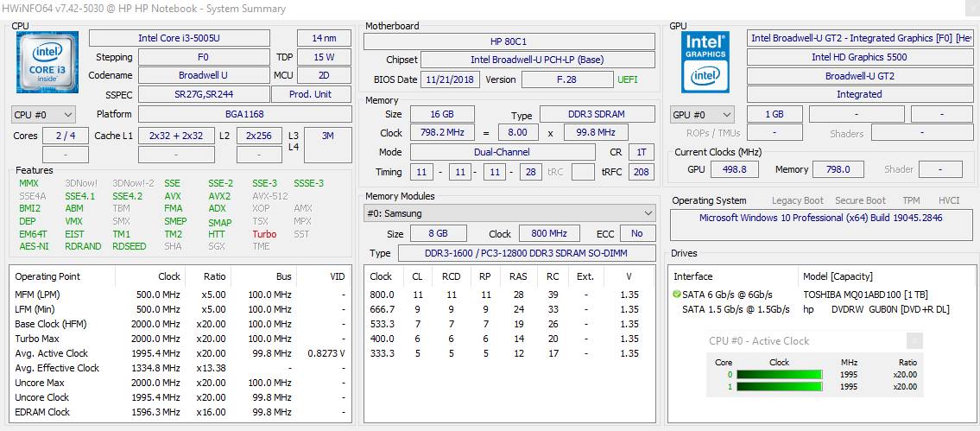Screen dimensions: 980x431
Task: Click the green check icon beside SATA 6 Gb/s
Action: pos(676,295)
